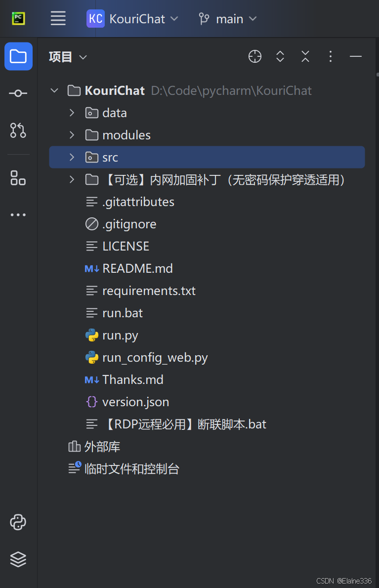This screenshot has width=379, height=588.
Task: Expand the src folder
Action: pos(71,157)
